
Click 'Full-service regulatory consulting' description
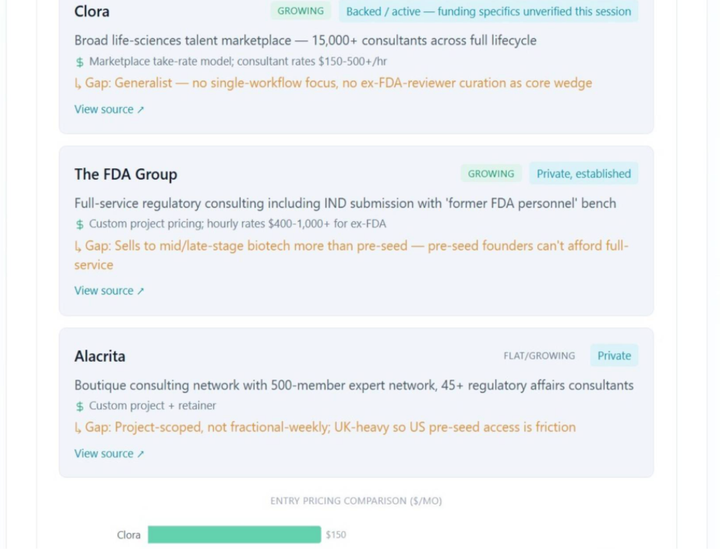[345, 203]
